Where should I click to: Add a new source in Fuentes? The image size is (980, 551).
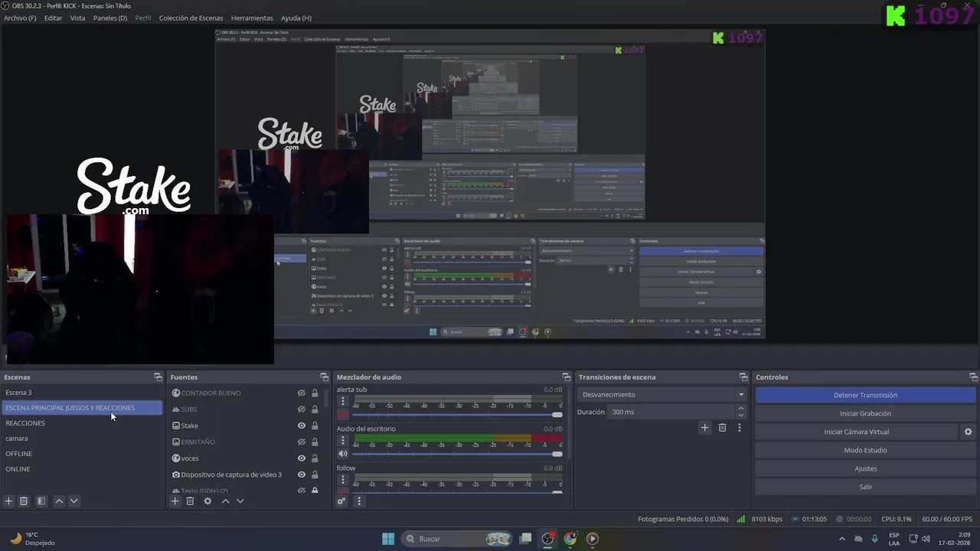175,501
